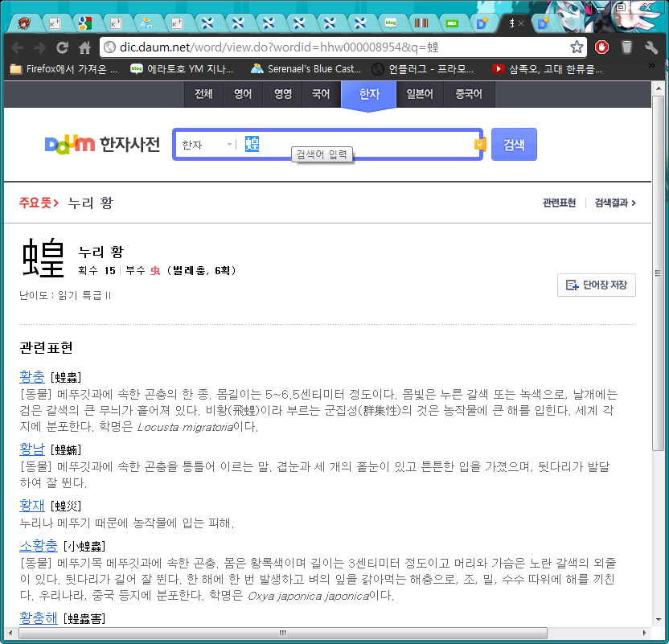
Task: Open the '언플러그 - 프라모...' bookmark
Action: (x=422, y=68)
